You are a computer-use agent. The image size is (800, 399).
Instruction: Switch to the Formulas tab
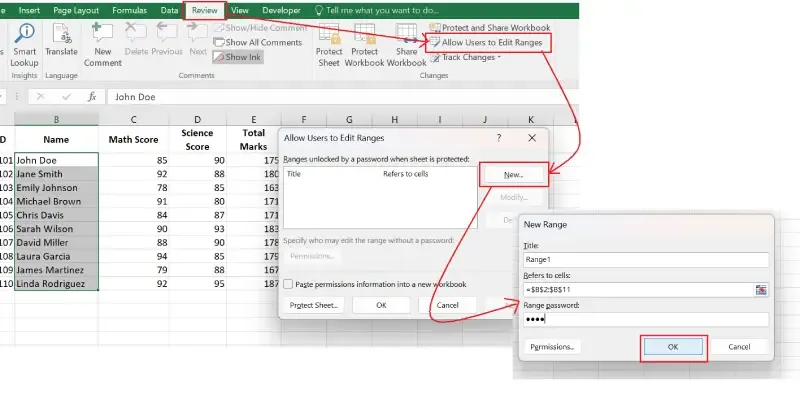click(130, 10)
